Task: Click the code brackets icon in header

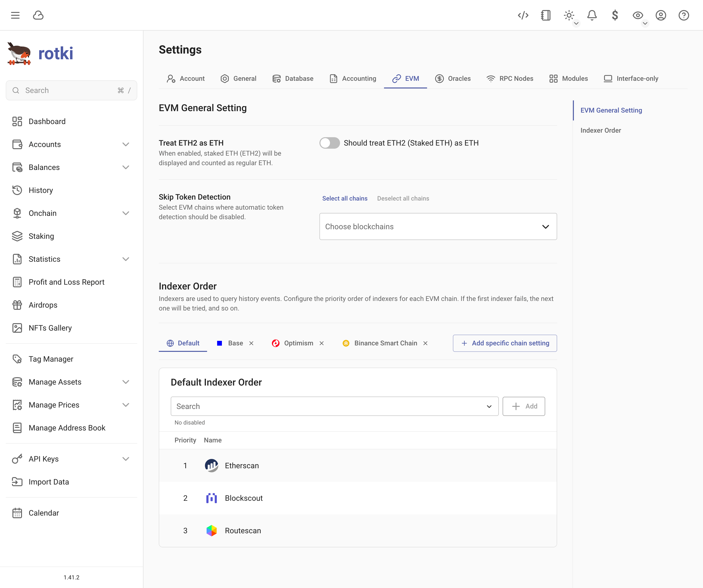Action: point(523,15)
